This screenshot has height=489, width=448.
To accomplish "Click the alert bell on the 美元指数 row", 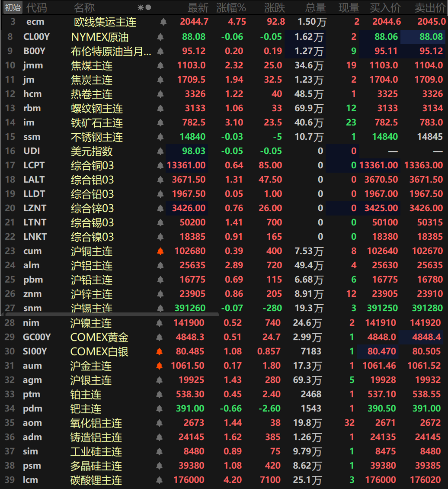I will tap(160, 151).
